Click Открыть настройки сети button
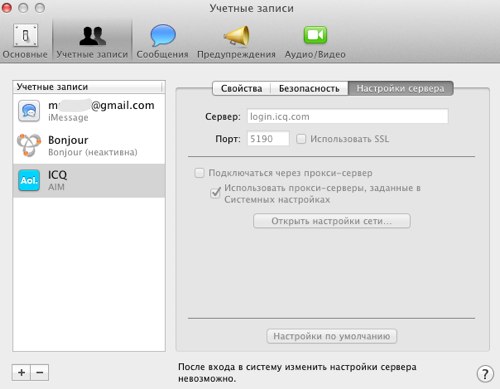The image size is (500, 389). [x=332, y=221]
